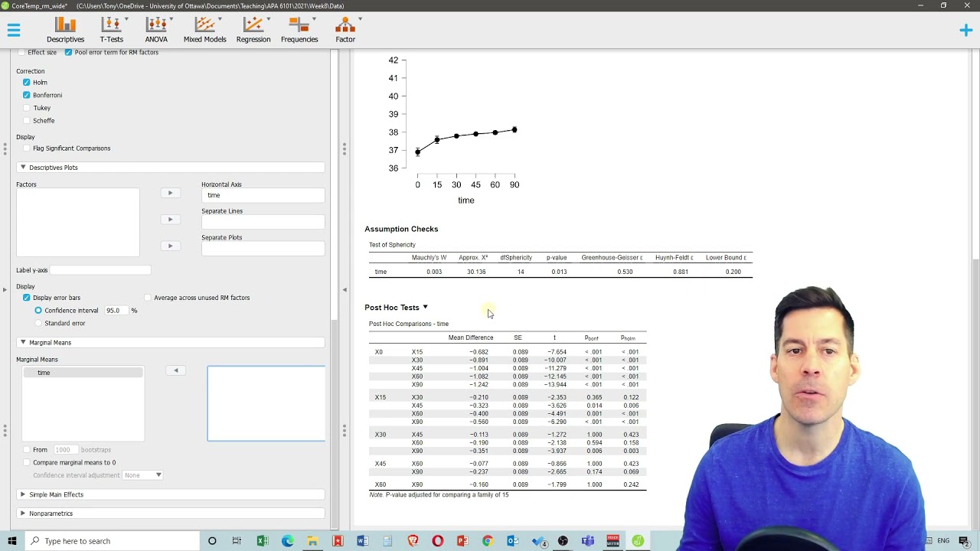Expand the Simple Main Effects section
Screen dimensions: 980x551
click(170, 494)
